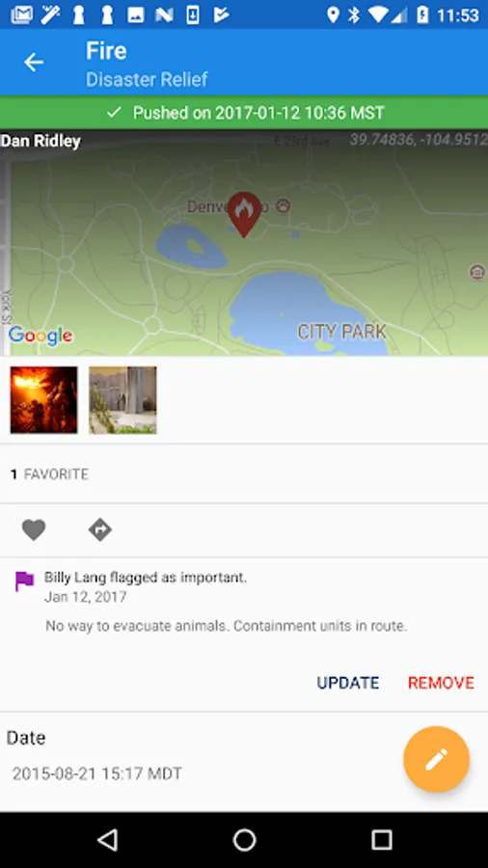Tap the Date field value

click(x=97, y=773)
